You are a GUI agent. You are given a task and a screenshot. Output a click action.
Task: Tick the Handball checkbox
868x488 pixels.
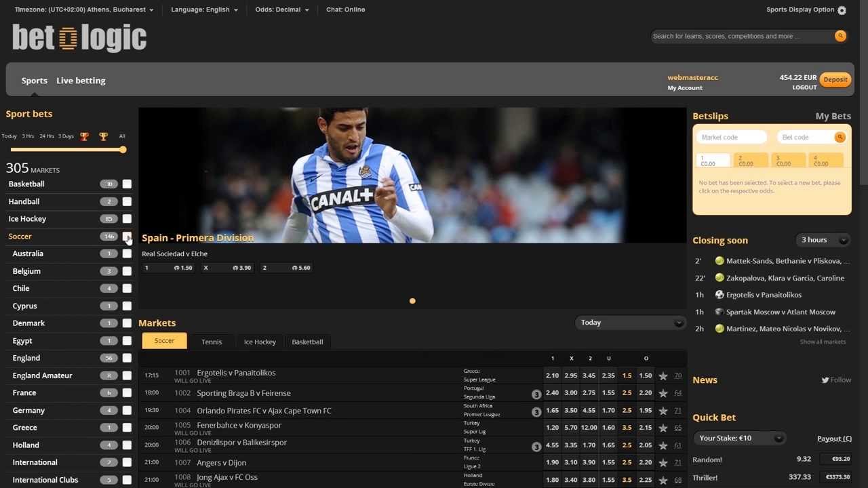(127, 201)
